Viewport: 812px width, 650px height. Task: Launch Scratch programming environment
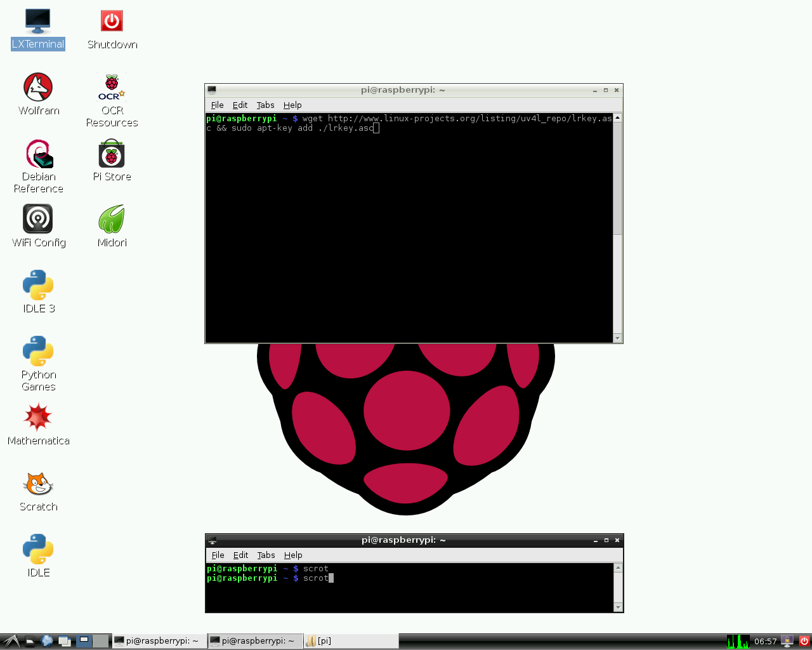(37, 486)
